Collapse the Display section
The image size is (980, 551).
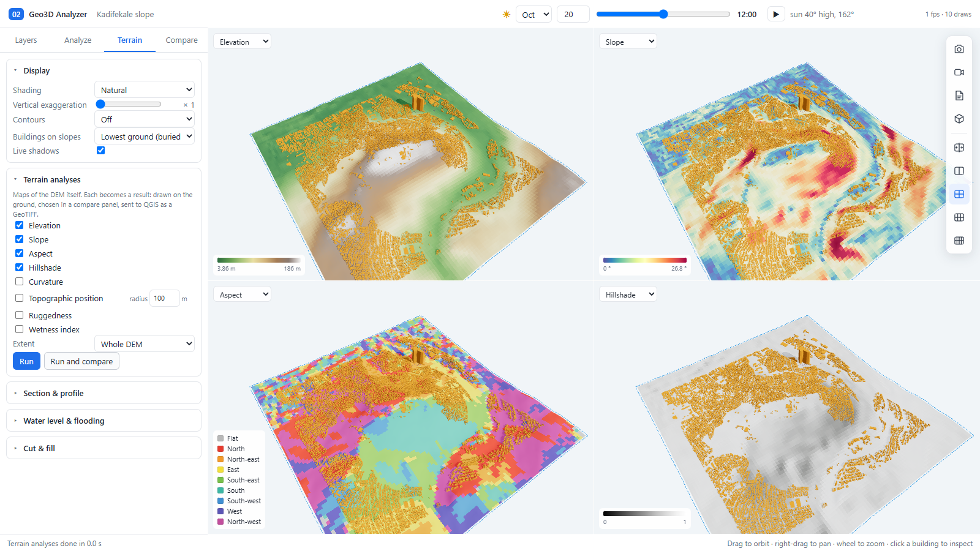pyautogui.click(x=104, y=70)
